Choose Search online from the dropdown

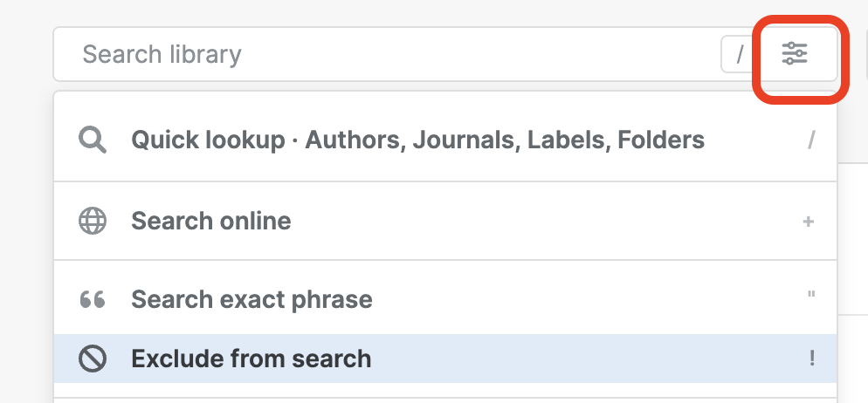pyautogui.click(x=211, y=221)
